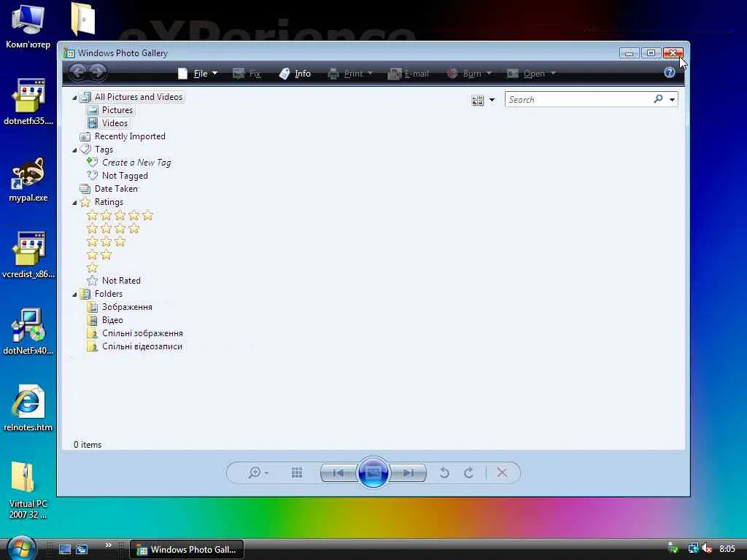The image size is (747, 560).
Task: Click Show Desktop in quick launch
Action: pos(65,550)
